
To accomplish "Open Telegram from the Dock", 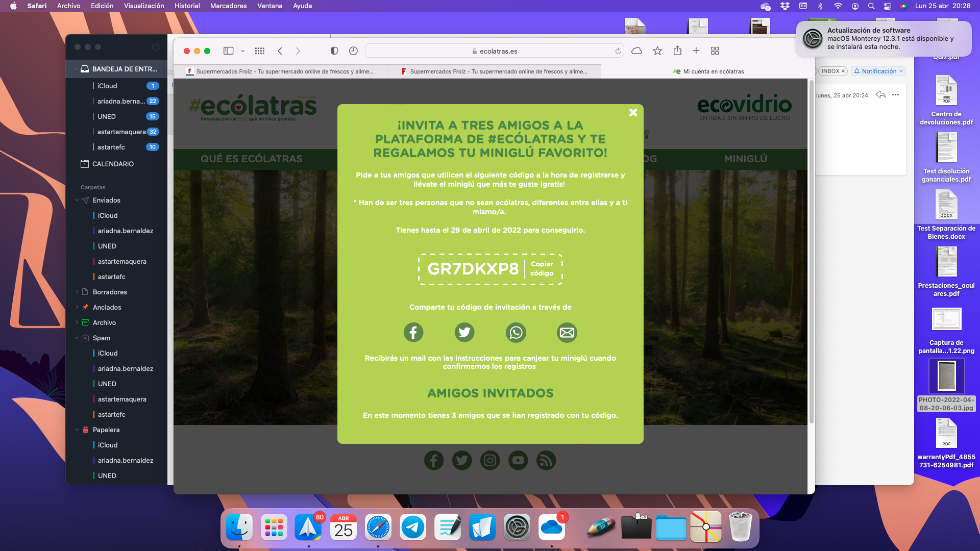I will click(412, 528).
